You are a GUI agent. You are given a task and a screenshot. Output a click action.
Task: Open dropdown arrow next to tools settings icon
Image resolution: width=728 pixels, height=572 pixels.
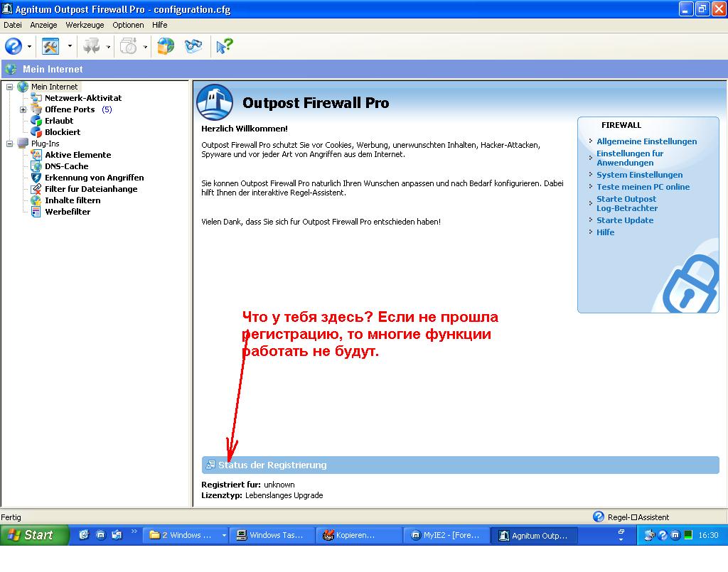pyautogui.click(x=70, y=46)
